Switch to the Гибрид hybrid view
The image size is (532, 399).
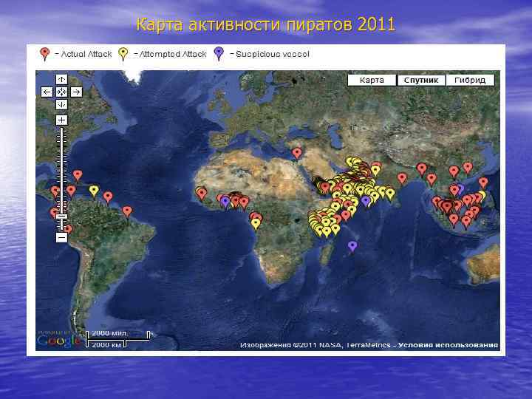coord(470,80)
